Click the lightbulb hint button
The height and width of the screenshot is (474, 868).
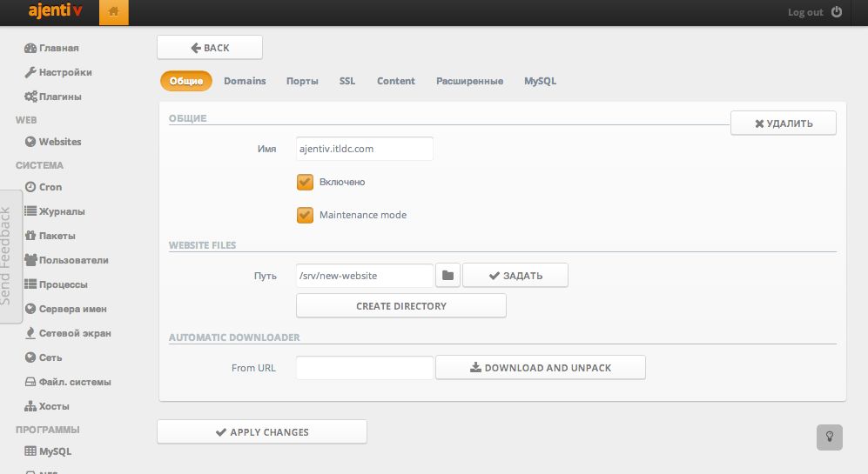tap(829, 437)
